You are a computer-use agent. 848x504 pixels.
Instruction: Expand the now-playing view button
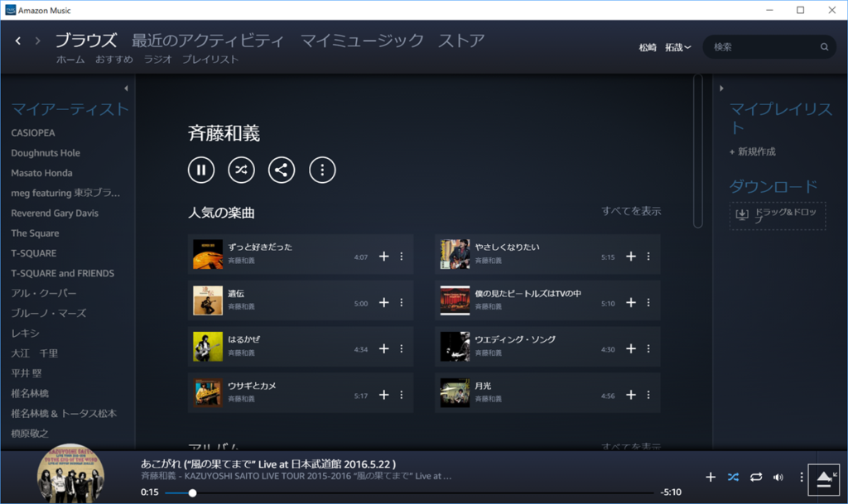coord(824,479)
